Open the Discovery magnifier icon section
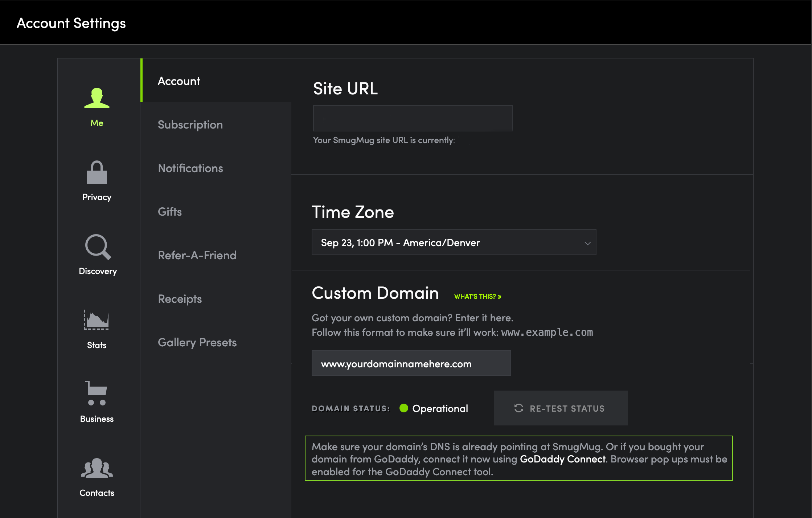Image resolution: width=812 pixels, height=518 pixels. click(x=98, y=247)
